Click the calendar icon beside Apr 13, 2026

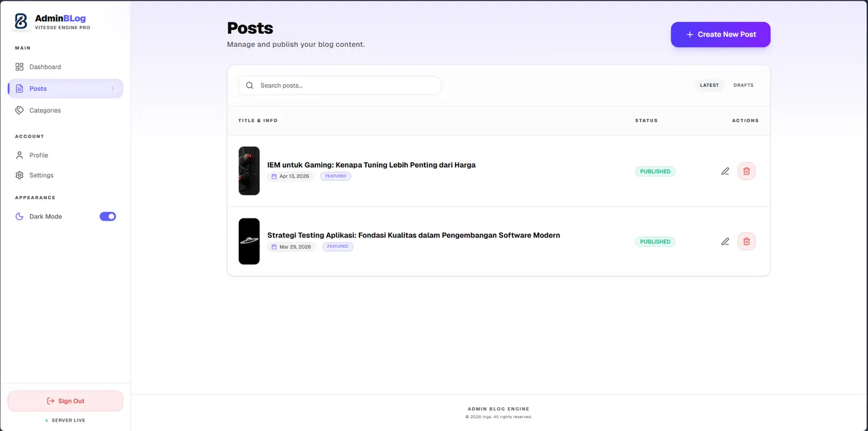coord(274,176)
